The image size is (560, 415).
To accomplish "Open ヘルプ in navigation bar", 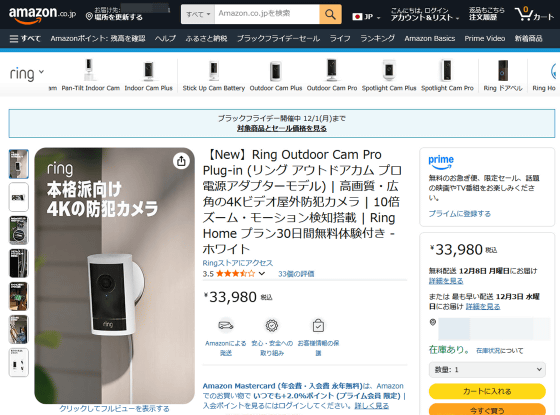I will pyautogui.click(x=165, y=39).
